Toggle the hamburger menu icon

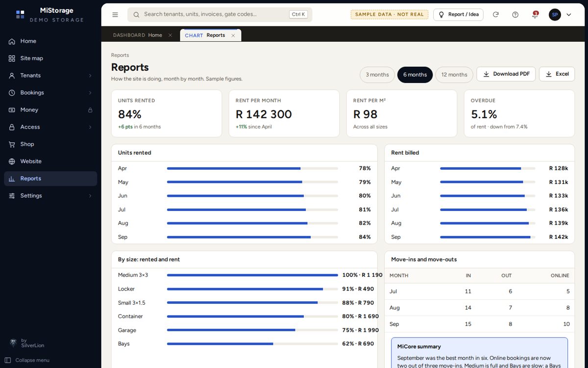point(115,15)
